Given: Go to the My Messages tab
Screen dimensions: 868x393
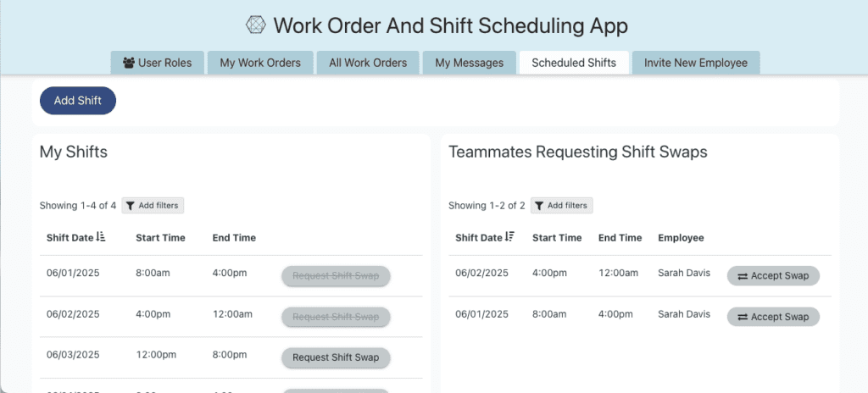Looking at the screenshot, I should point(469,63).
